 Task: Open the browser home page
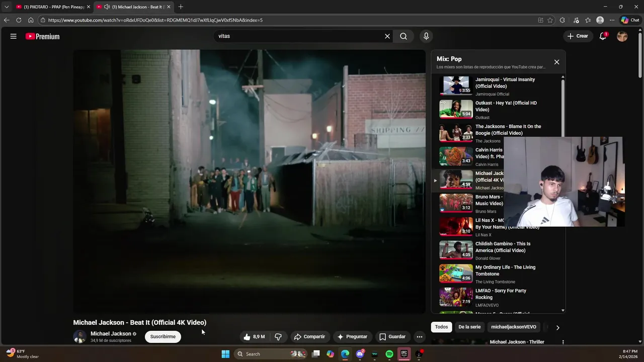[31, 20]
